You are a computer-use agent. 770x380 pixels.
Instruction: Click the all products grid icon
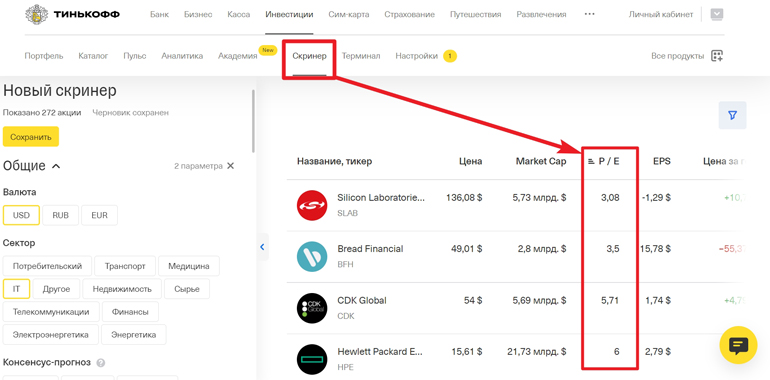pyautogui.click(x=717, y=56)
